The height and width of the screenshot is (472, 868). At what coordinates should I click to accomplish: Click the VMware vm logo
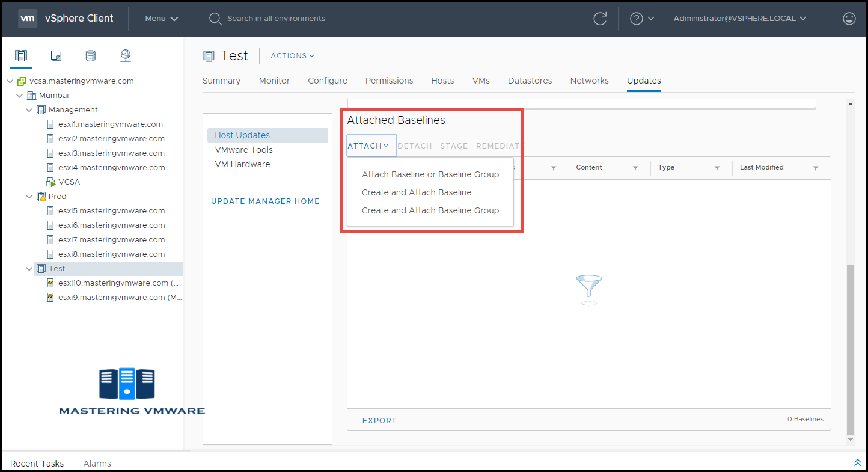28,18
